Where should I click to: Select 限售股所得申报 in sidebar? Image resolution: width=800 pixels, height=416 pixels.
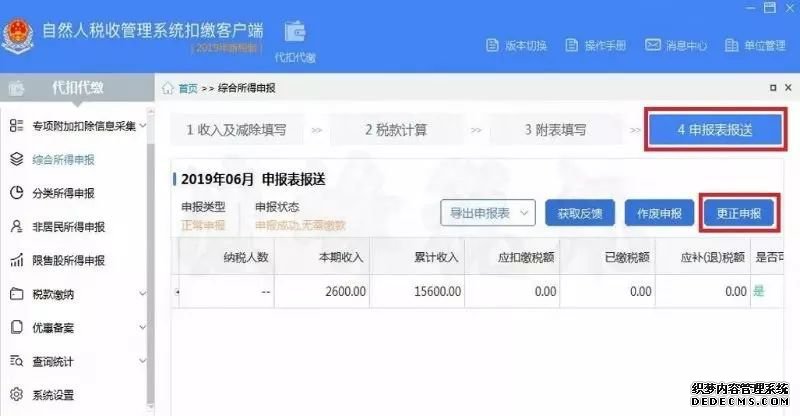point(68,261)
